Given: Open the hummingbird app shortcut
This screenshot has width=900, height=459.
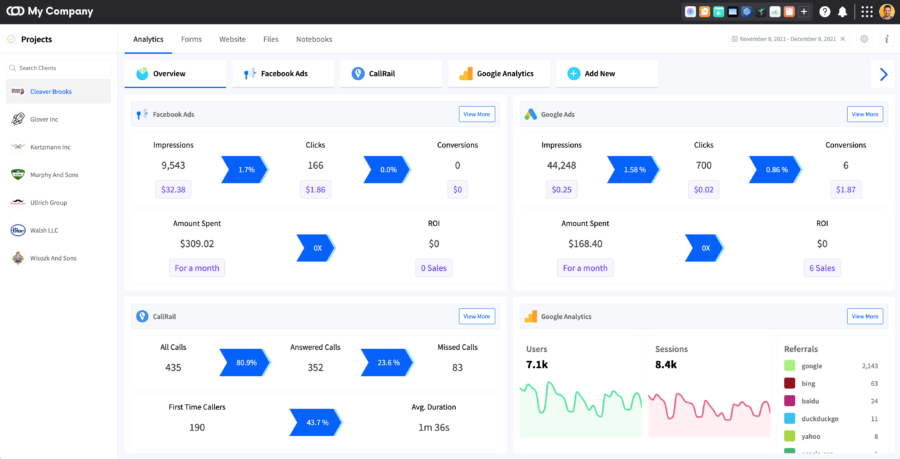Looking at the screenshot, I should [x=761, y=11].
